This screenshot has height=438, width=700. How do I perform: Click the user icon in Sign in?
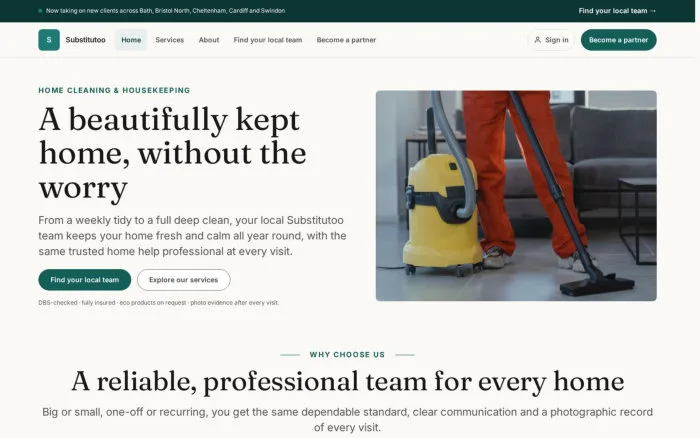click(538, 40)
